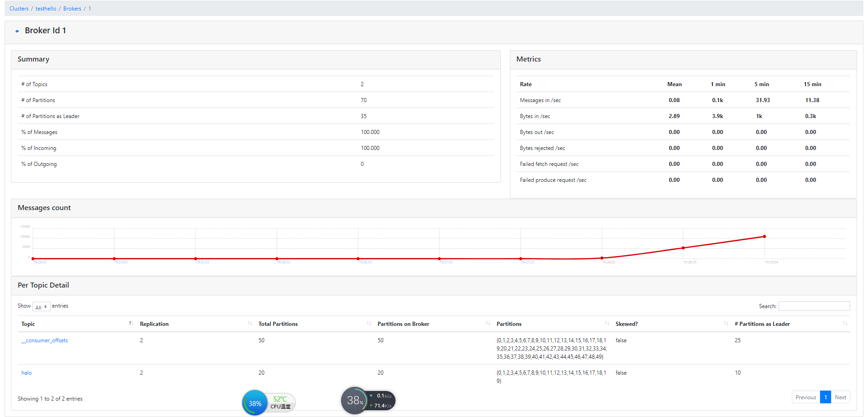The image size is (868, 417).
Task: Open the testhello breadcrumb link
Action: [46, 9]
